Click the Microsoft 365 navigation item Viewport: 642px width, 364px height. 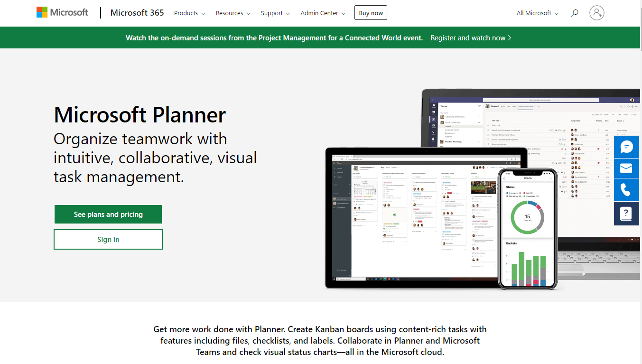pos(137,13)
